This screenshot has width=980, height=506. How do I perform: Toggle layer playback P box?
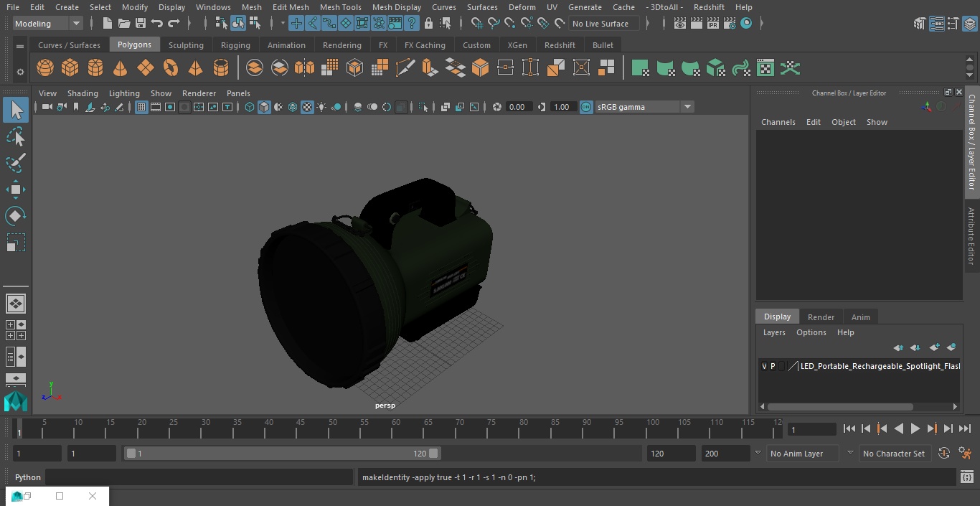pyautogui.click(x=773, y=366)
